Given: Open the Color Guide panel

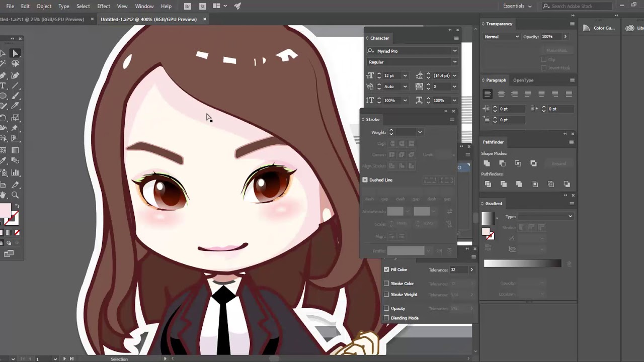Looking at the screenshot, I should (x=600, y=28).
